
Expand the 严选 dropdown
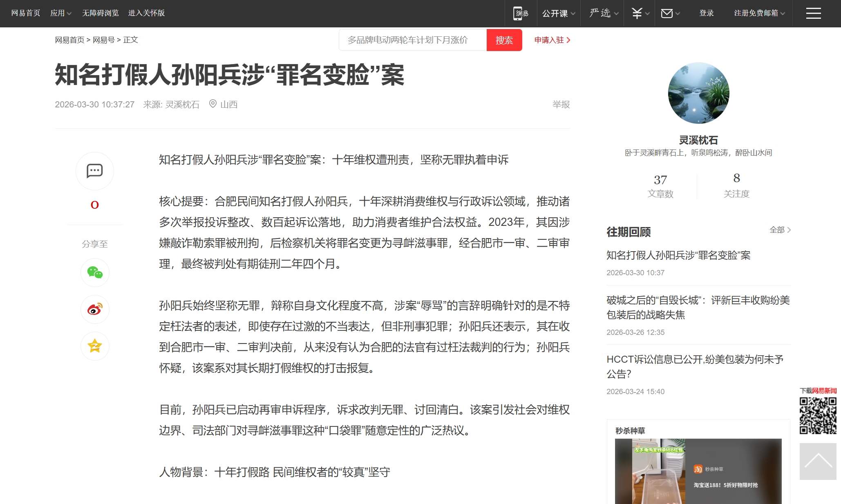pyautogui.click(x=600, y=13)
